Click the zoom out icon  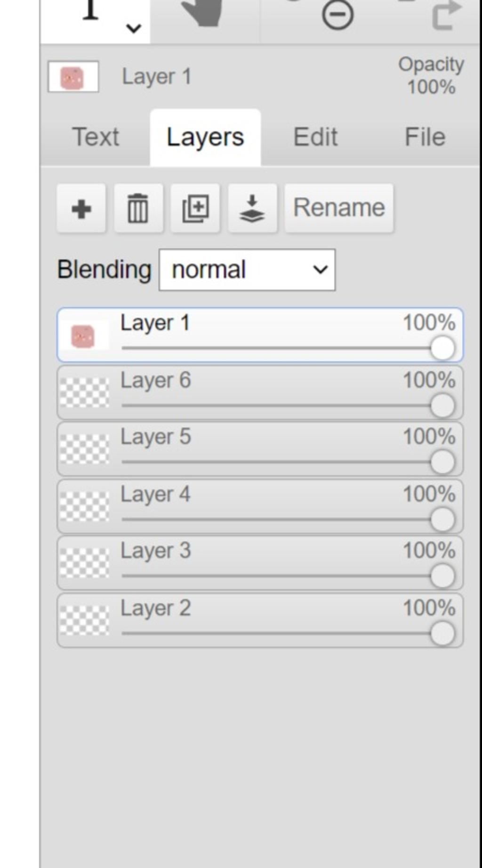point(337,15)
